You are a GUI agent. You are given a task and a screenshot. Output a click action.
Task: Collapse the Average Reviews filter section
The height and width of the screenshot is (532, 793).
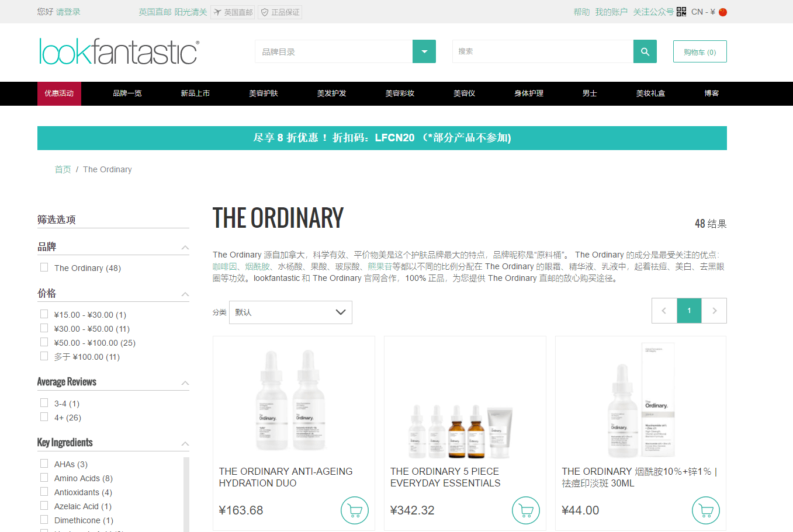pos(185,383)
